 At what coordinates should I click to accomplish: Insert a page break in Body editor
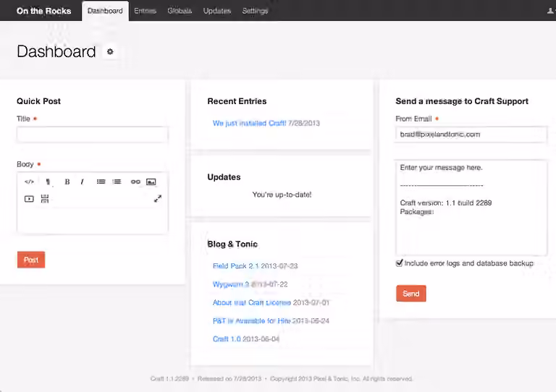coord(45,199)
